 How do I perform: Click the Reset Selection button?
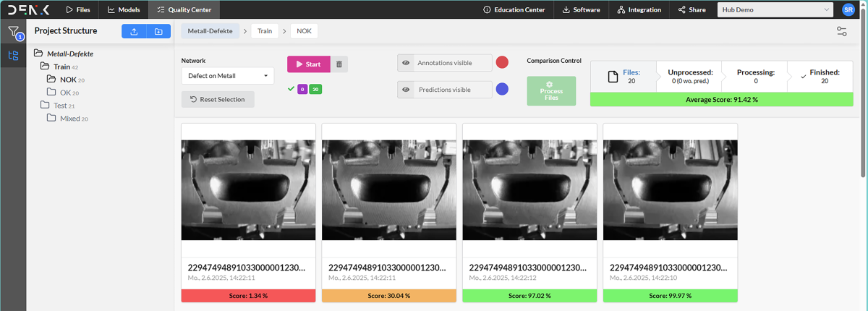coord(218,99)
